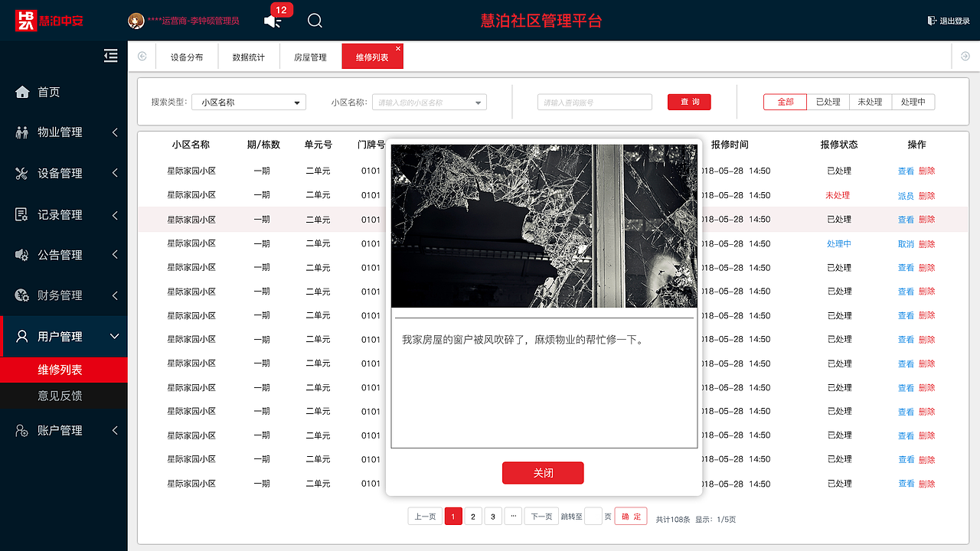Open the search magnifier in top bar
980x551 pixels.
coord(315,21)
